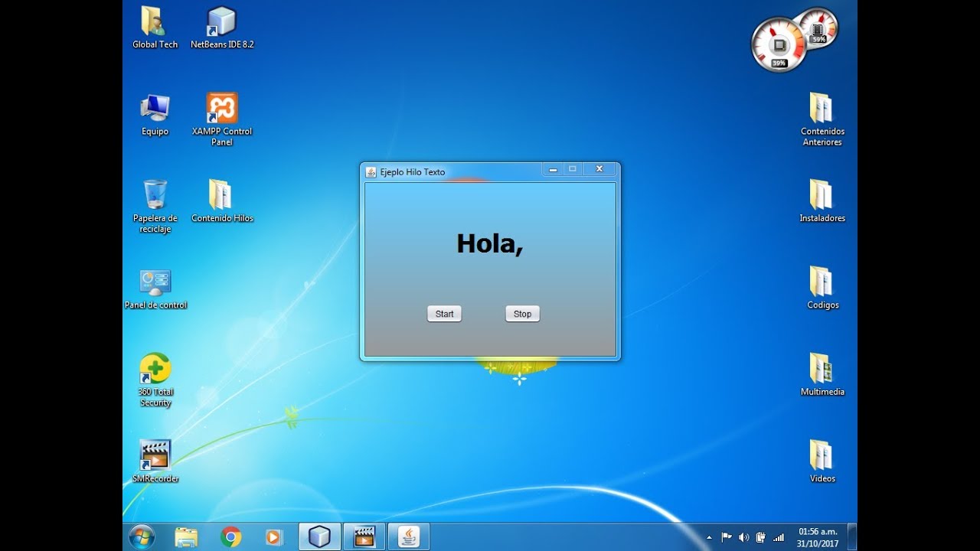The width and height of the screenshot is (980, 551).
Task: Click the Java icon in window title bar
Action: (x=371, y=171)
